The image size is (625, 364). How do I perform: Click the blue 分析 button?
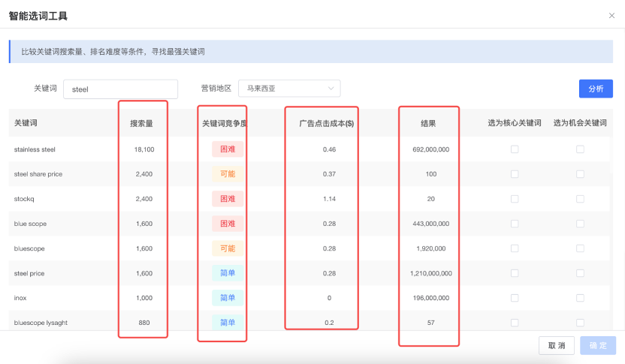(x=596, y=89)
